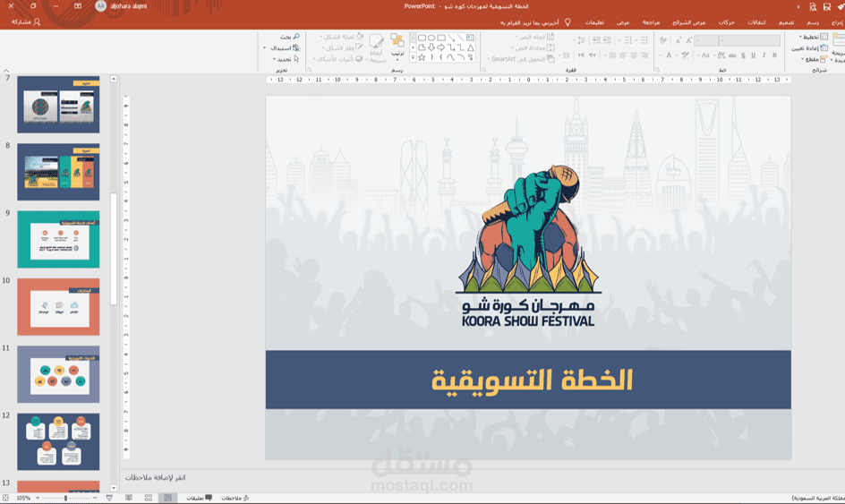This screenshot has height=504, width=845.
Task: Click the line spacing icon
Action: click(582, 40)
